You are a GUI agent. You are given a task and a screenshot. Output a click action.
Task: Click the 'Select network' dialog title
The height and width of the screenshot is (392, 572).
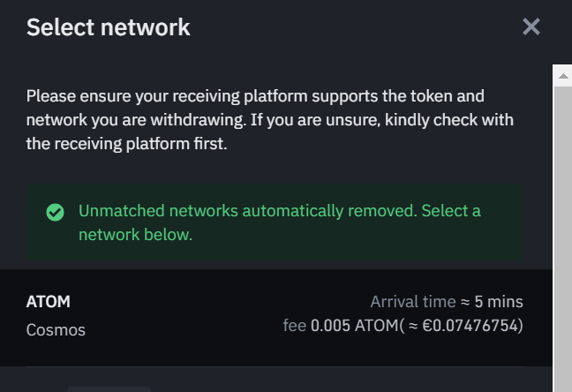(x=109, y=26)
